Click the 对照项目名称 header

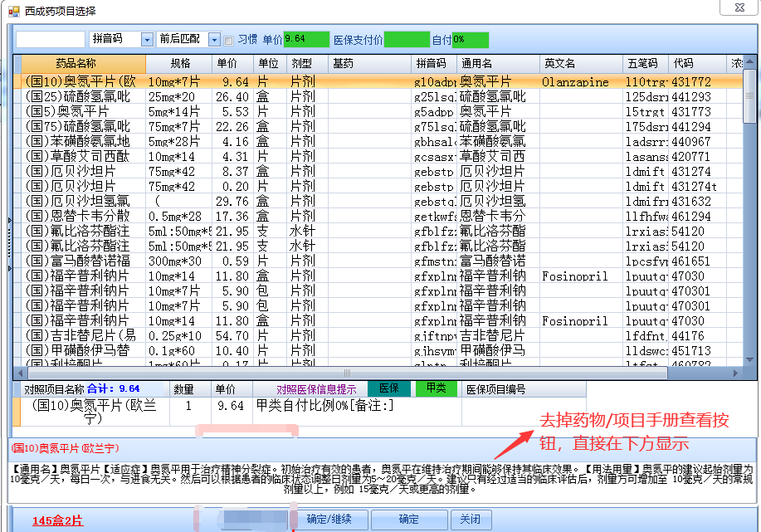[55, 388]
